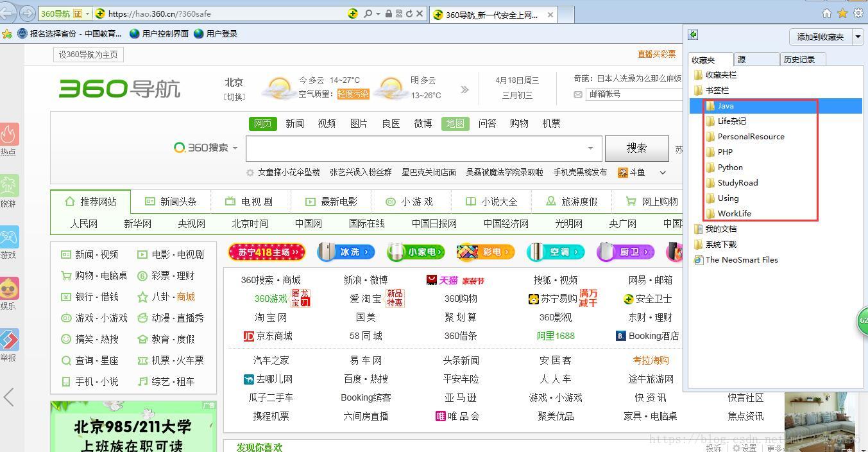
Task: Select the 新闻 search tab
Action: [x=294, y=123]
